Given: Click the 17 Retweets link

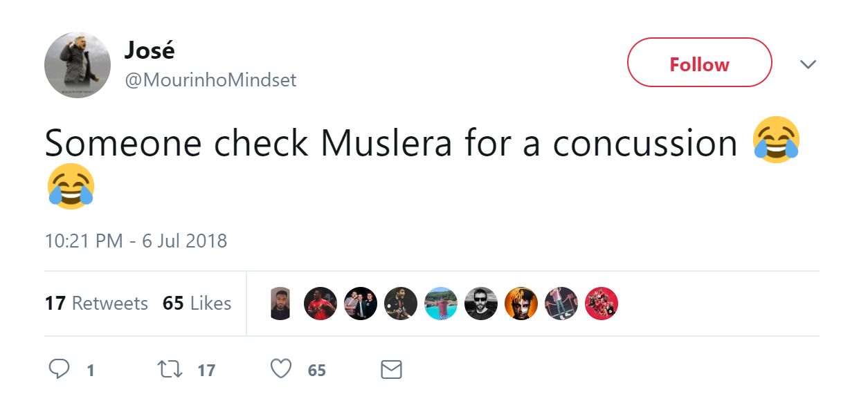Looking at the screenshot, I should click(x=97, y=303).
